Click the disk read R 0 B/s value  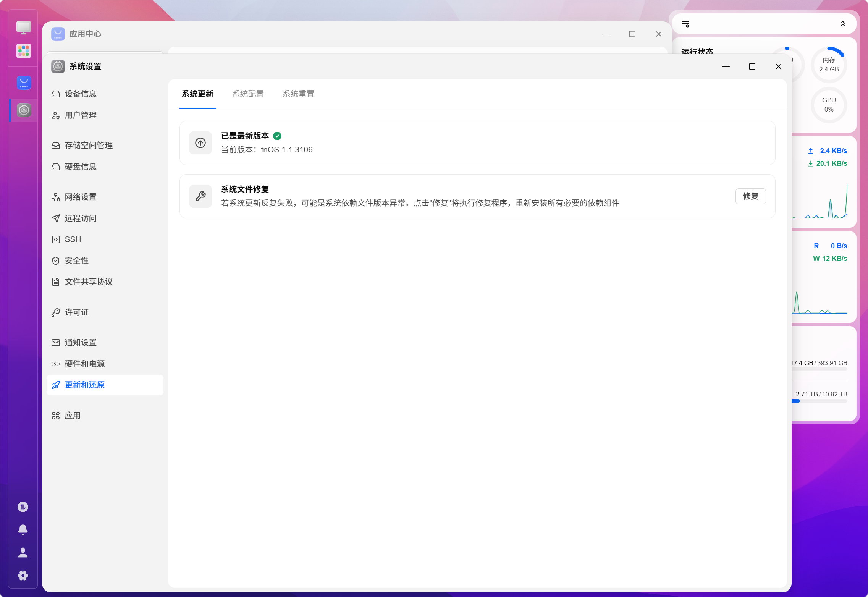point(830,246)
